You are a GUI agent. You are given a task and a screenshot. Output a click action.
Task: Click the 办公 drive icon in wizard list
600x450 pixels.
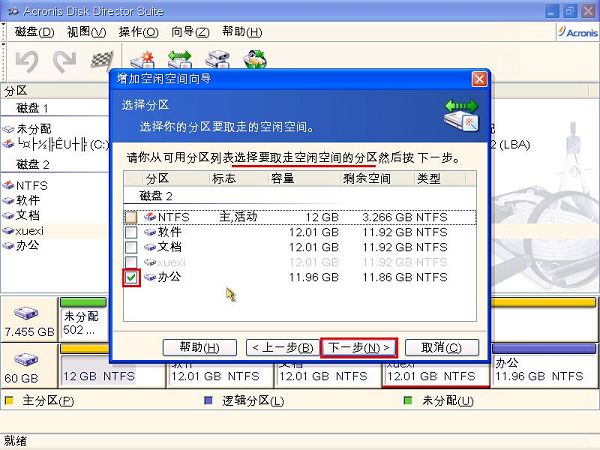click(x=150, y=277)
